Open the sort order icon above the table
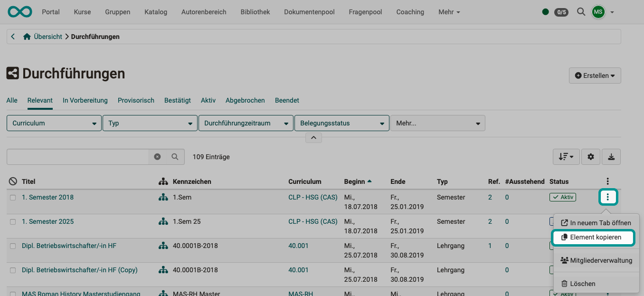Screen dimensions: 644x296 point(566,156)
